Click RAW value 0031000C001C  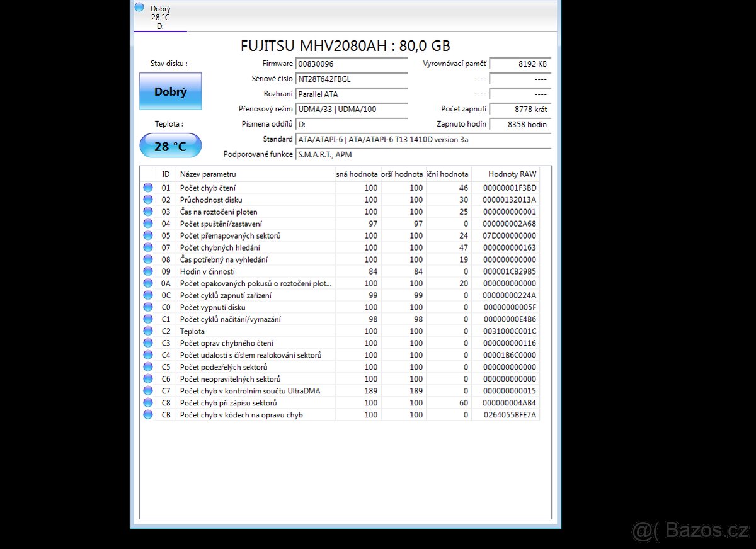coord(510,332)
